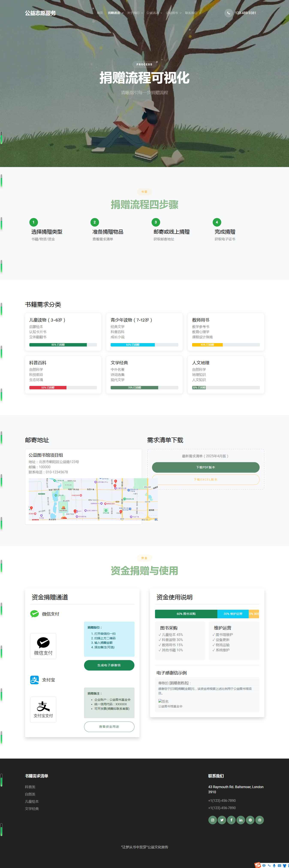Open the LinkedIn social icon
Screen dimensions: 289x868
[241, 820]
